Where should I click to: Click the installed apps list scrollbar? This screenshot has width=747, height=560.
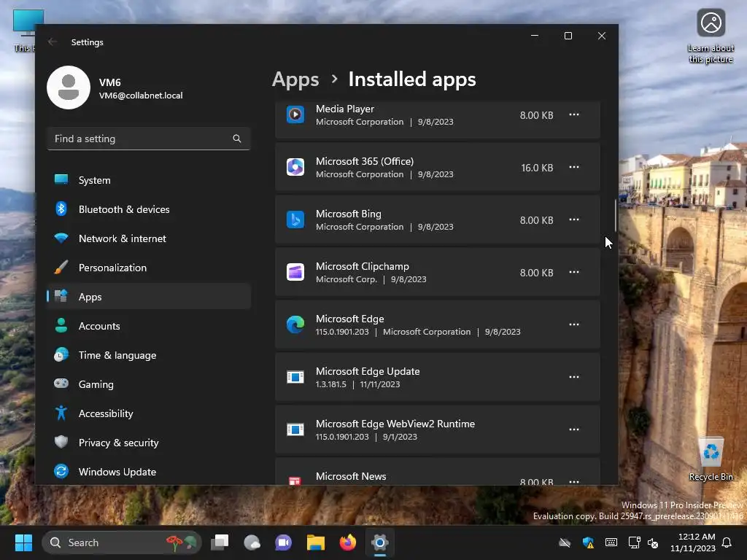pos(615,215)
